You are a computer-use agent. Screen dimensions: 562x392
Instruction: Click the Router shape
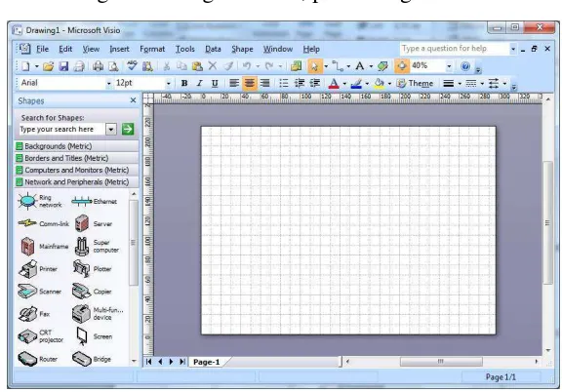pos(38,359)
